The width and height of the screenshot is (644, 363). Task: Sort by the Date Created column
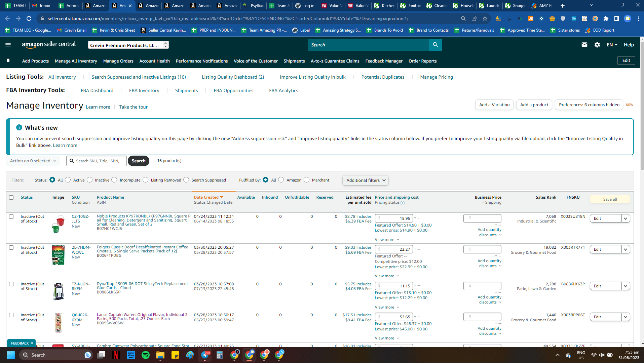[x=209, y=197]
